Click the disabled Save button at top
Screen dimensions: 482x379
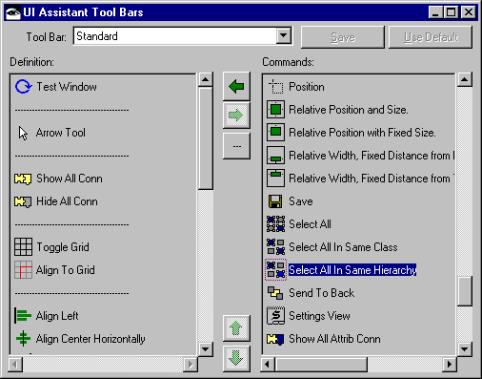click(343, 37)
